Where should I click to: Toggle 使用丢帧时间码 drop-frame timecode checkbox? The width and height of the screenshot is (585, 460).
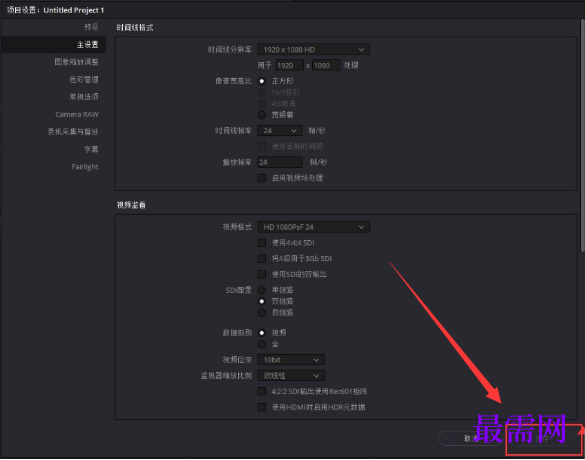click(262, 146)
